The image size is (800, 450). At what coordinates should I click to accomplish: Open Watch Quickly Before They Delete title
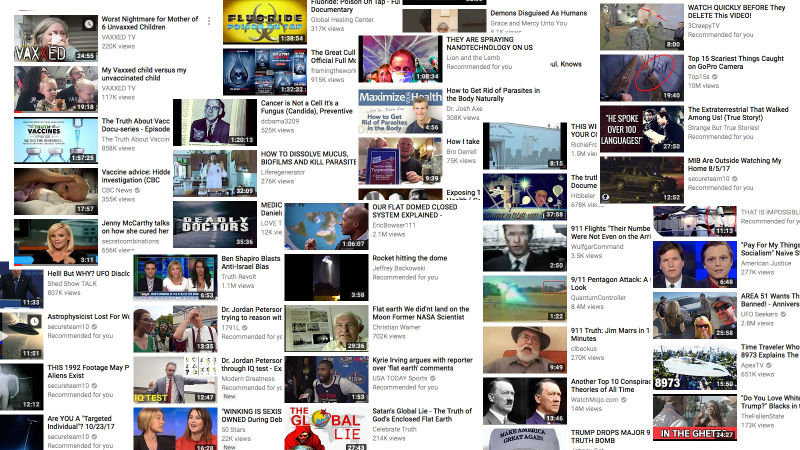736,11
